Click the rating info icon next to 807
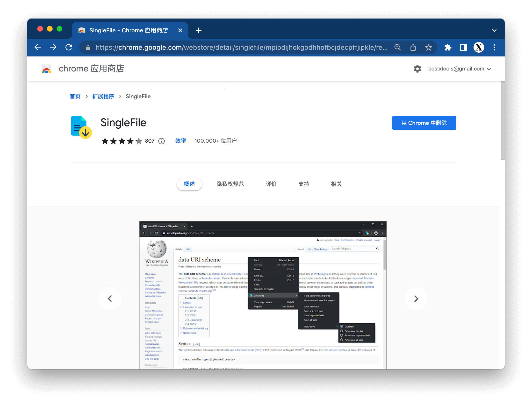Viewport: 532px width, 405px height. click(161, 141)
